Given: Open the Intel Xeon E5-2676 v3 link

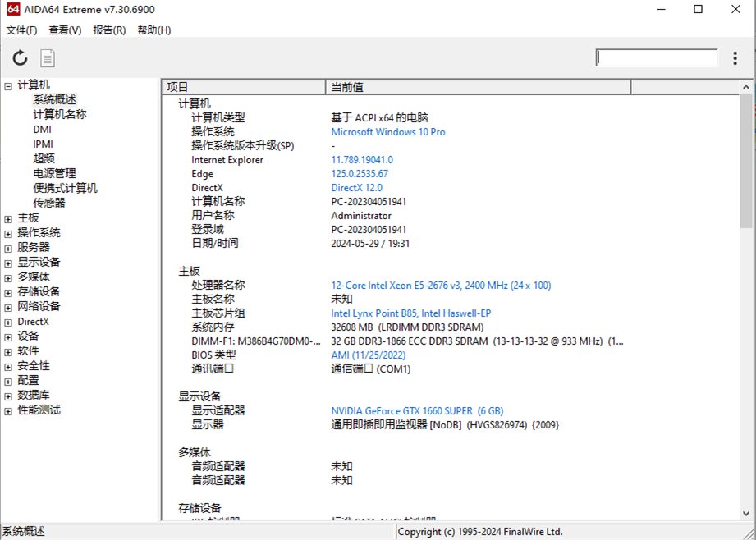Looking at the screenshot, I should [441, 286].
